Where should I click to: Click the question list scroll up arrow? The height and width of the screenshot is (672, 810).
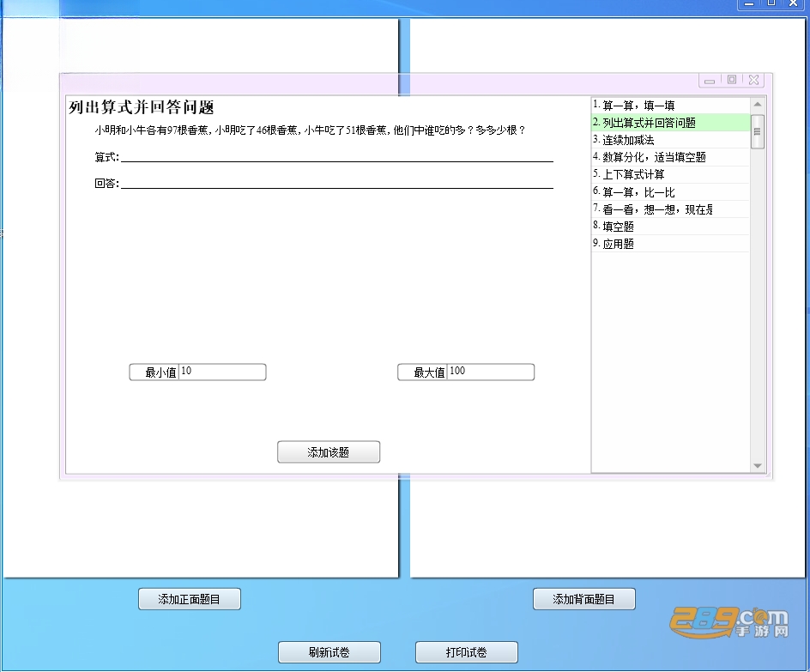pos(758,105)
